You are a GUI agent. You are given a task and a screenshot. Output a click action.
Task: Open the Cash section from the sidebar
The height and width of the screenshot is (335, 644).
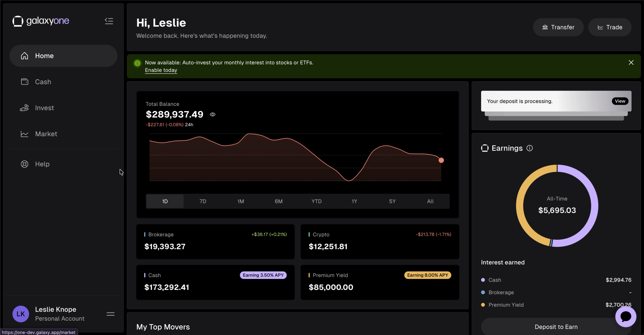43,82
